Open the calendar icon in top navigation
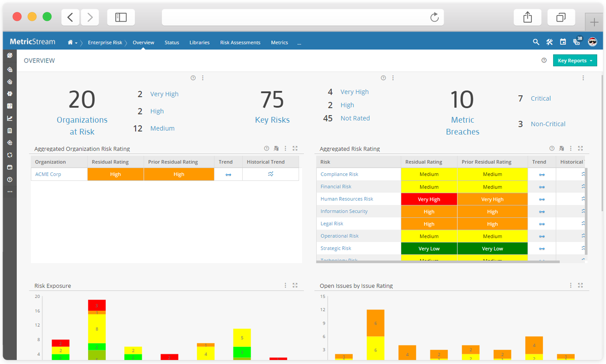606x364 pixels. [563, 42]
